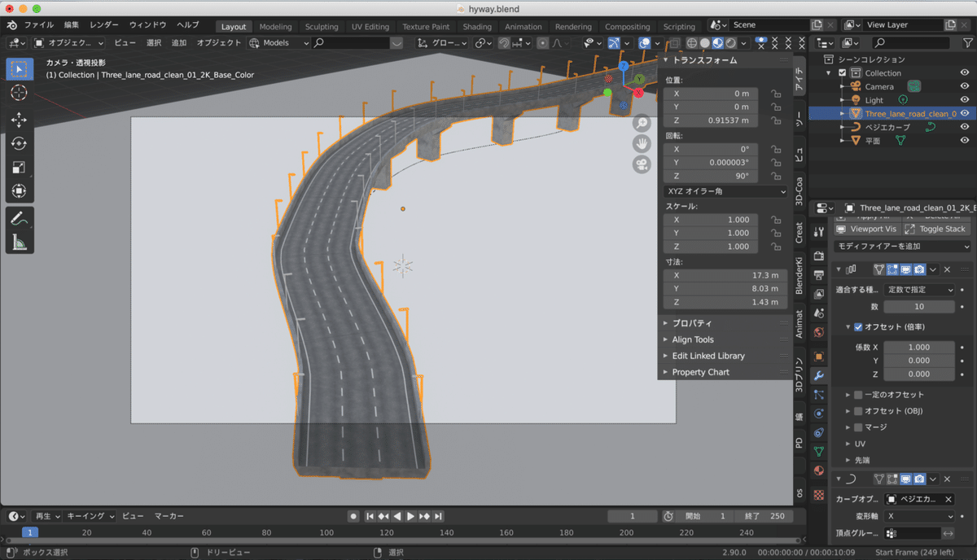The width and height of the screenshot is (977, 560).
Task: Hide the Camera object in outliner
Action: point(965,86)
